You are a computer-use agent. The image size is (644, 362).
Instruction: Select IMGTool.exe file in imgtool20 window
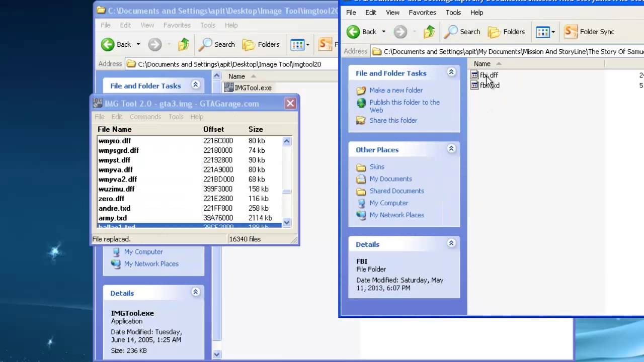coord(248,87)
